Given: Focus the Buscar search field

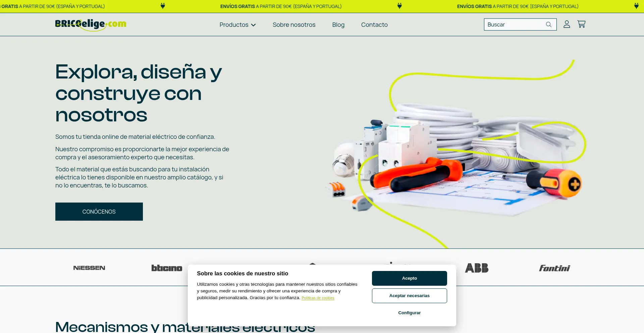Looking at the screenshot, I should (515, 24).
